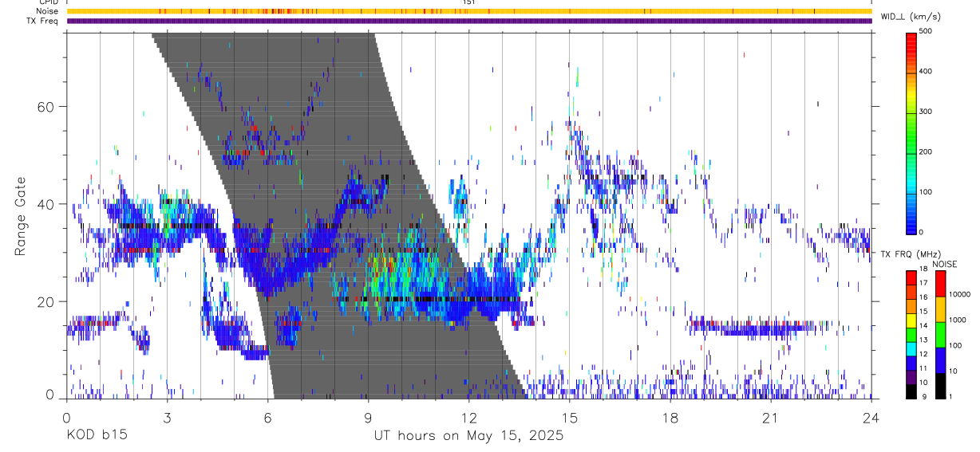Click the NOISE level colorbar
The height and width of the screenshot is (452, 980).
[x=940, y=334]
